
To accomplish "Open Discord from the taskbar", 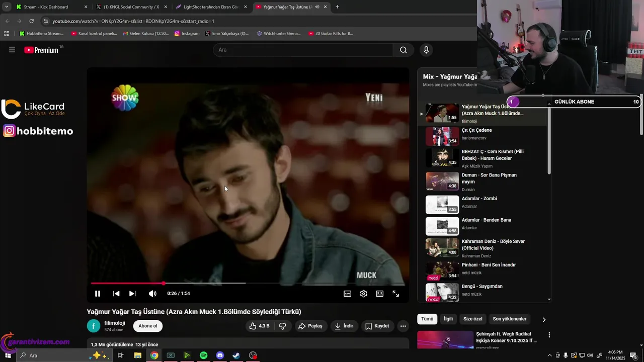I will [220, 355].
